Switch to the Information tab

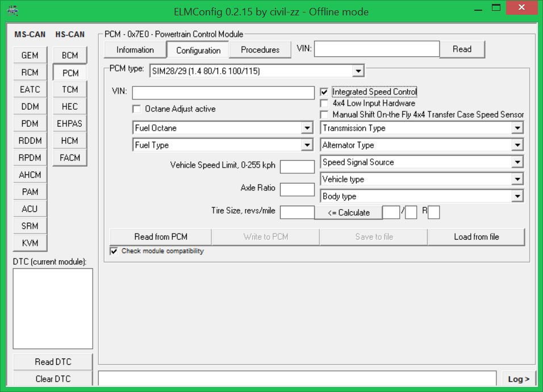135,50
